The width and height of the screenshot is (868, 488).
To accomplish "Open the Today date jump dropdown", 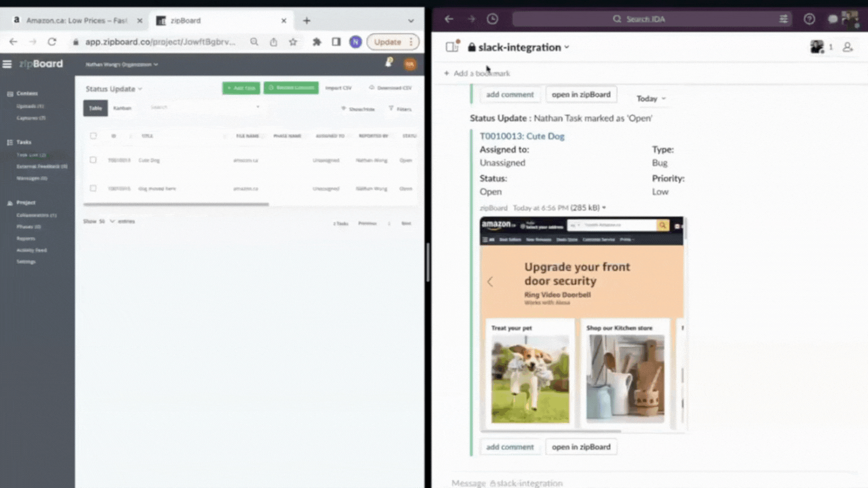I will (x=651, y=98).
